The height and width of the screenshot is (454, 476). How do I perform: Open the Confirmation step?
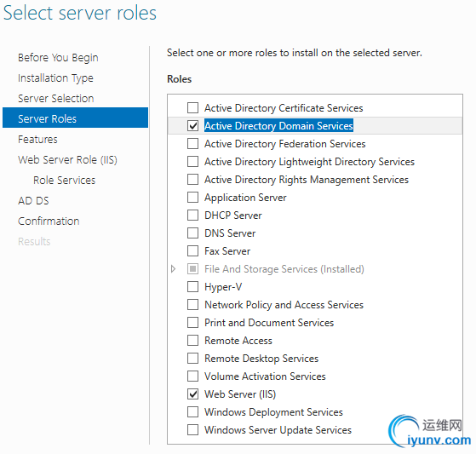pos(49,221)
